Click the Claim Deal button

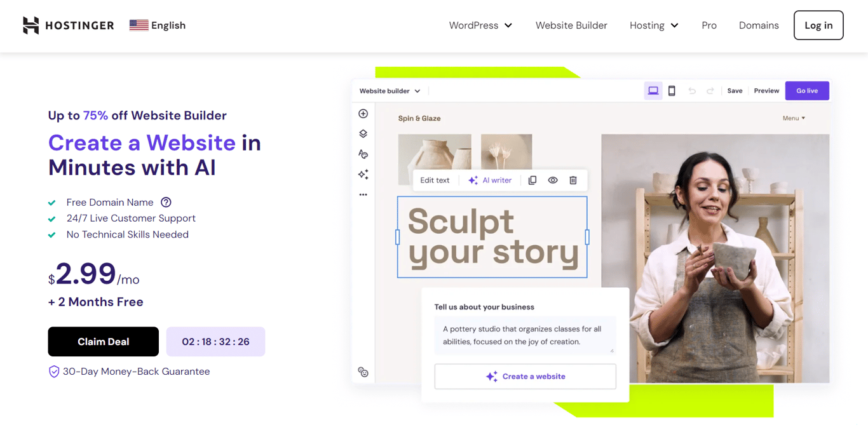[103, 341]
